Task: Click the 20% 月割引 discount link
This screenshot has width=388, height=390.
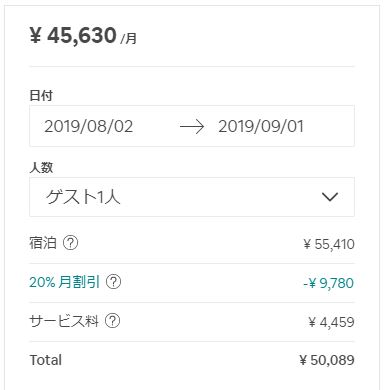Action: coord(65,282)
